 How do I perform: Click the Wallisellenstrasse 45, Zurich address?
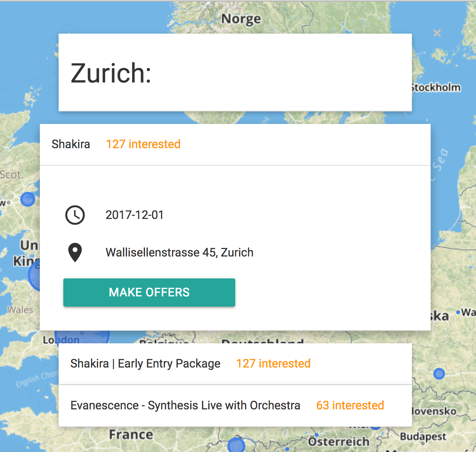coord(179,253)
